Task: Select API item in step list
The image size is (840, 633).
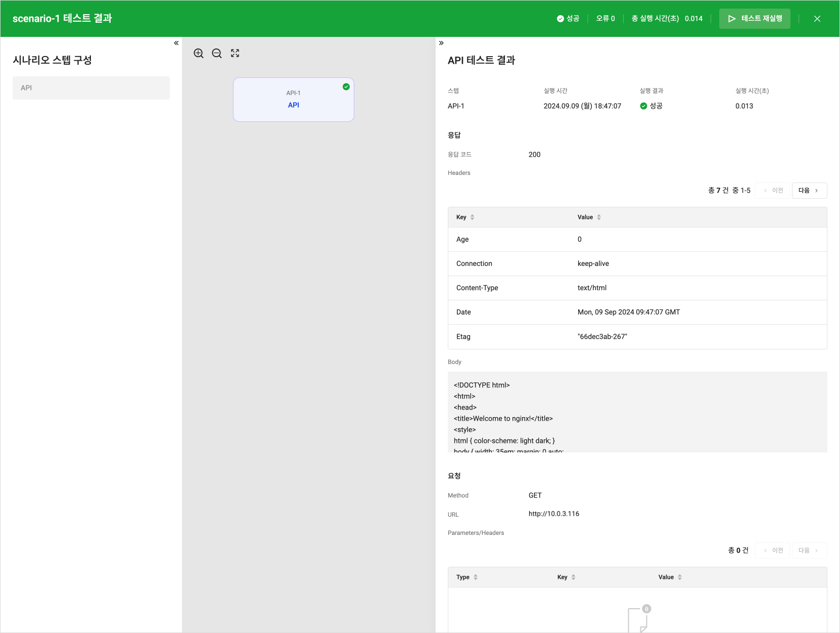Action: tap(91, 88)
